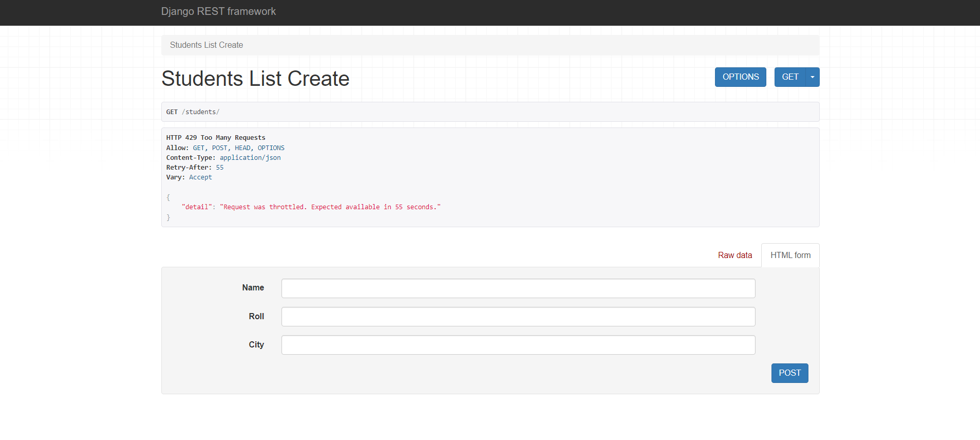Click the Students List Create page heading
The height and width of the screenshot is (440, 980).
point(255,79)
